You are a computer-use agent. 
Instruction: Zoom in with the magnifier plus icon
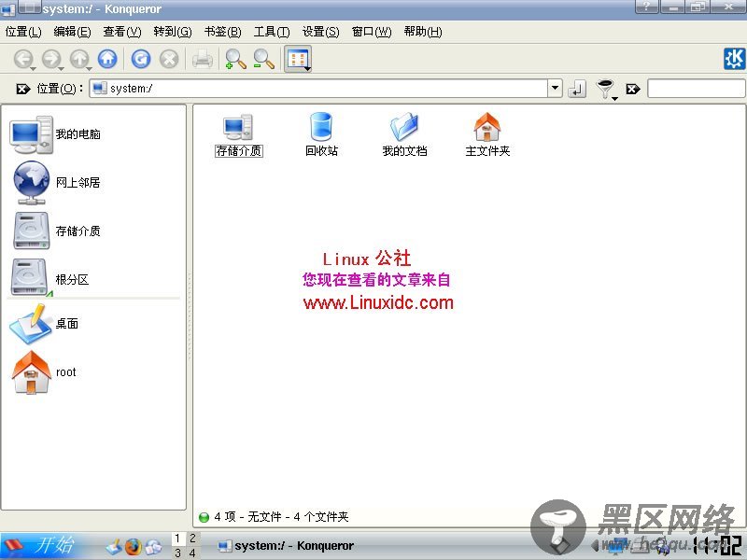(233, 58)
